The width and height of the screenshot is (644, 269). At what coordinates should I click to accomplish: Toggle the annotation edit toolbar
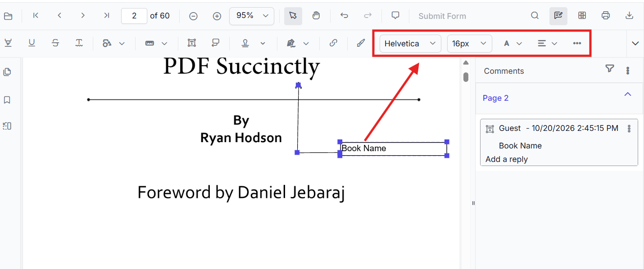click(558, 16)
